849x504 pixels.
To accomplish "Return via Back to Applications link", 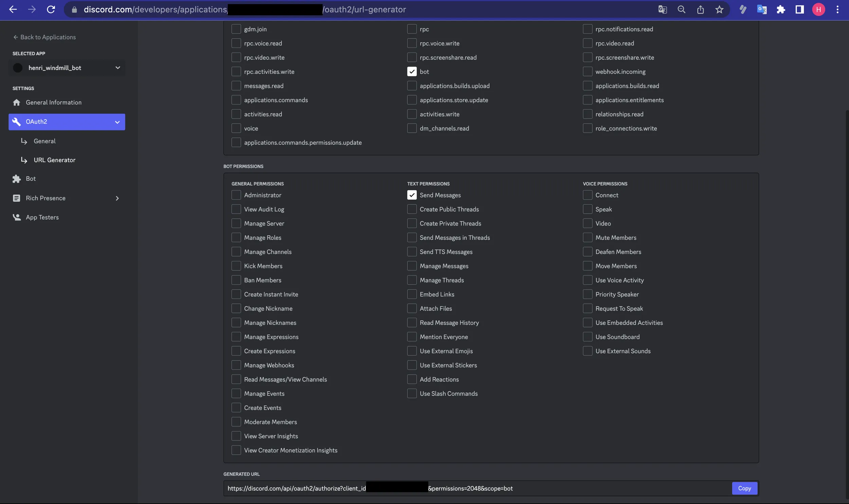I will tap(44, 37).
